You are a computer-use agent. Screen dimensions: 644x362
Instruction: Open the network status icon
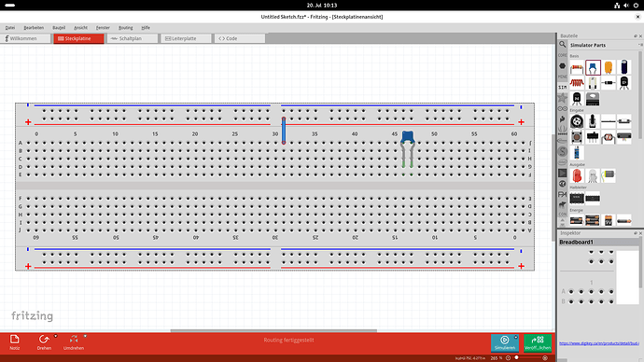617,6
